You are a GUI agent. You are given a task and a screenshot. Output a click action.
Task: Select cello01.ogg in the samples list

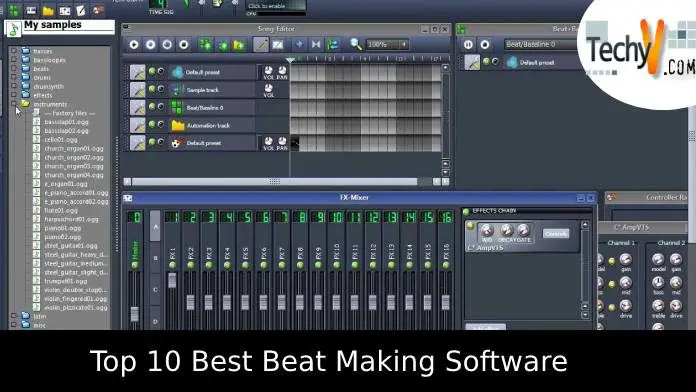pos(61,139)
